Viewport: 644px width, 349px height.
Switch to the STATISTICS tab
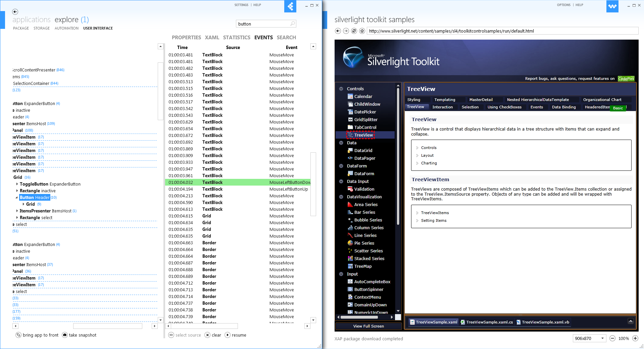click(x=237, y=37)
